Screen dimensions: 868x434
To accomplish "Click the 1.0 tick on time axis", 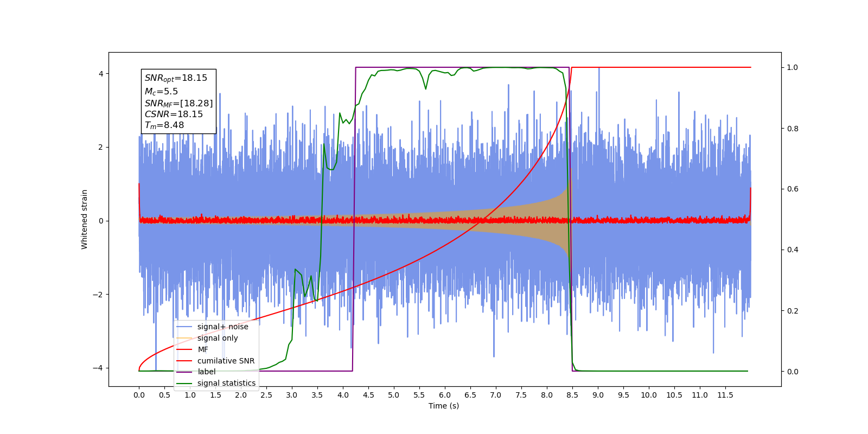I will pos(190,395).
